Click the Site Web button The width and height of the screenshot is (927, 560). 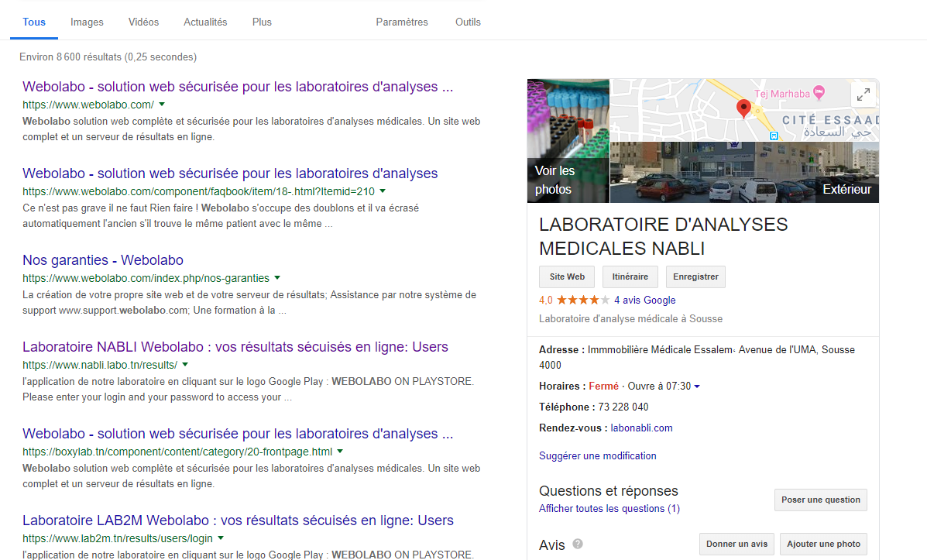(567, 277)
